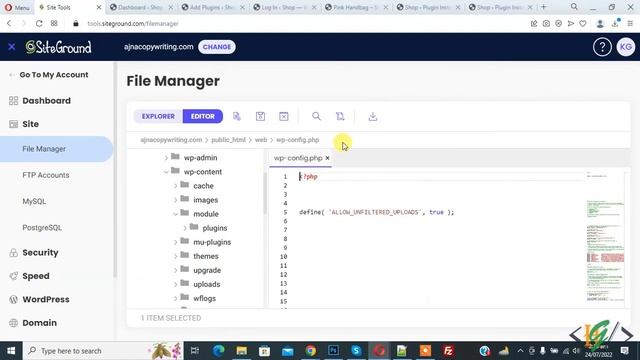Open the KG user account avatar
Image resolution: width=640 pixels, height=360 pixels.
pyautogui.click(x=626, y=47)
